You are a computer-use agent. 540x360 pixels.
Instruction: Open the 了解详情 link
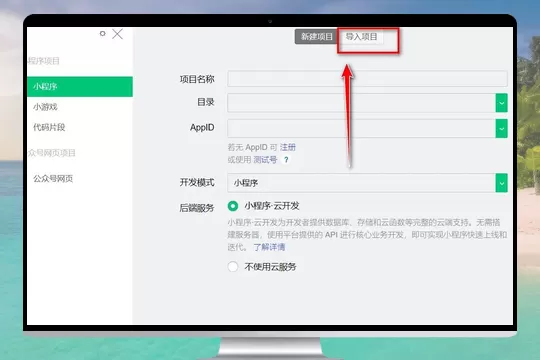click(x=269, y=247)
